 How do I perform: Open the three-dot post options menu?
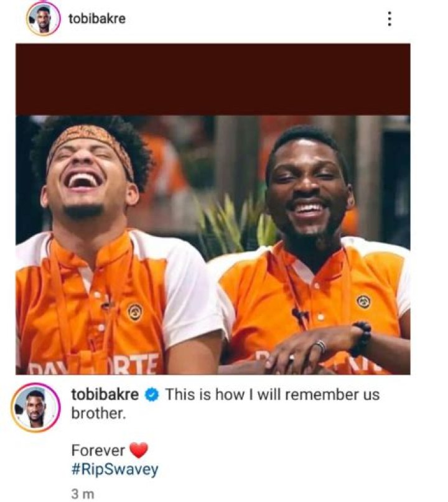(x=390, y=19)
